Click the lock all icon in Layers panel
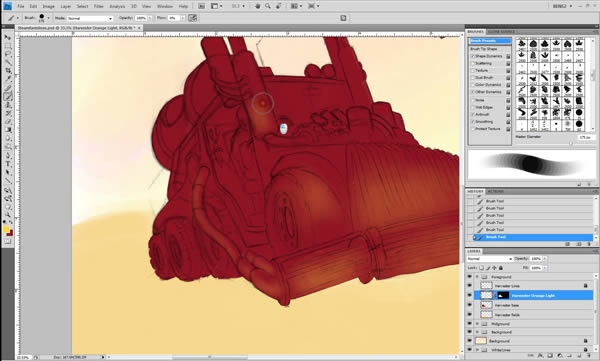This screenshot has height=361, width=600. [501, 268]
